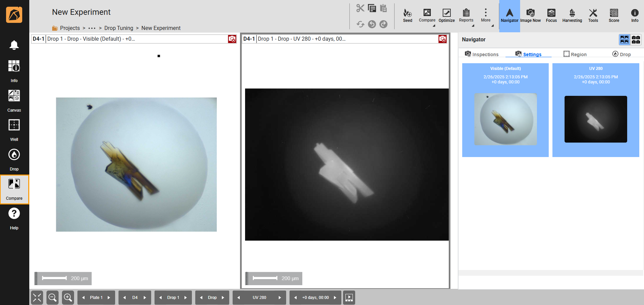
Task: Go to the previous plate
Action: pyautogui.click(x=83, y=298)
